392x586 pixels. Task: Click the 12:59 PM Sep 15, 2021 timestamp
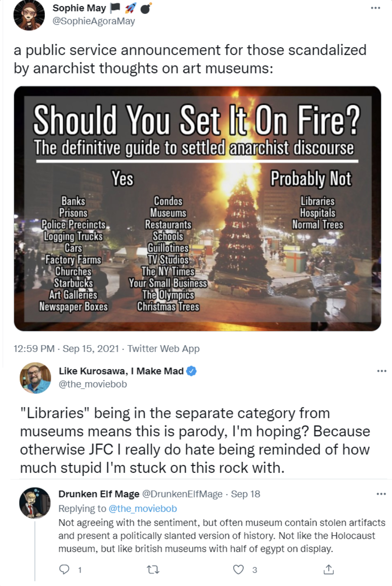point(66,349)
